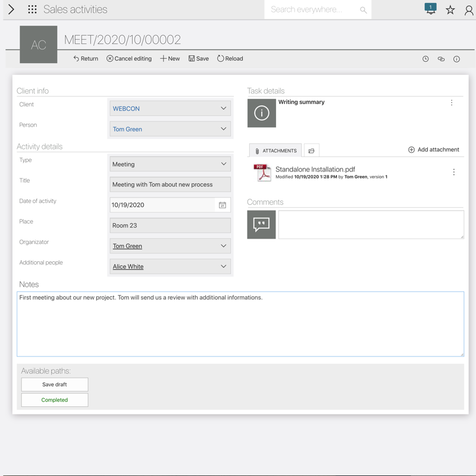Open the user profile icon
The width and height of the screenshot is (476, 476).
[x=469, y=10]
